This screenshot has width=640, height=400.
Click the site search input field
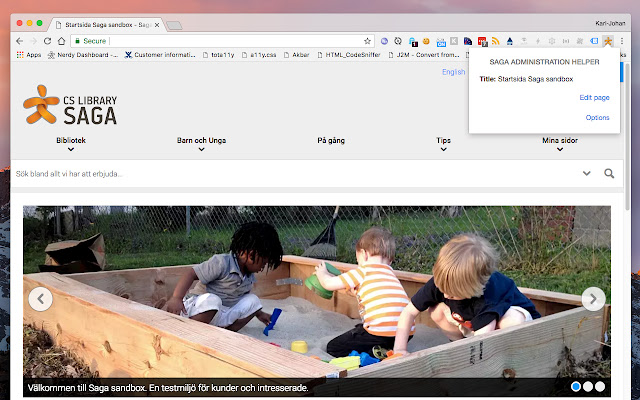pos(290,173)
